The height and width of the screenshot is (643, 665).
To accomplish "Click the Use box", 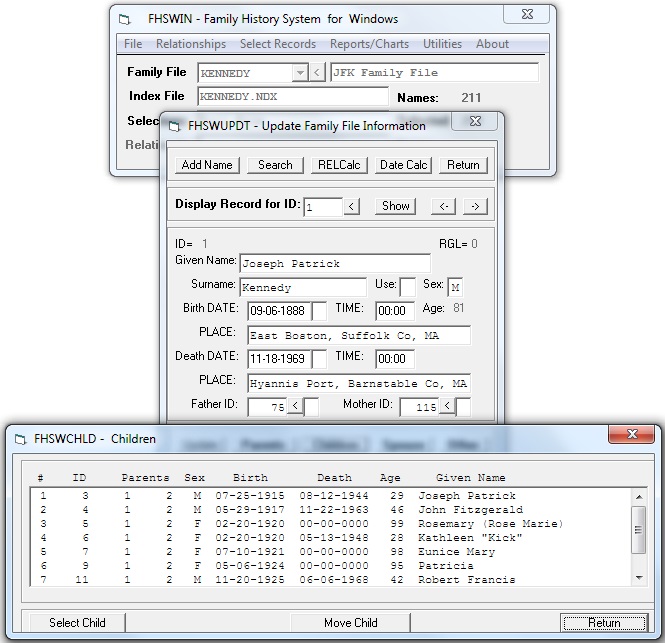I will point(408,288).
